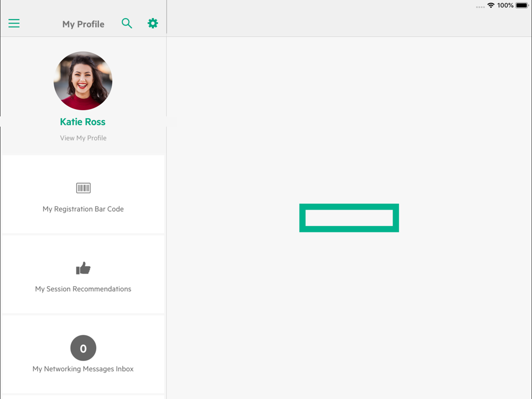Screen dimensions: 532x399
Task: Tap Katie Ross profile photo
Action: pyautogui.click(x=83, y=81)
